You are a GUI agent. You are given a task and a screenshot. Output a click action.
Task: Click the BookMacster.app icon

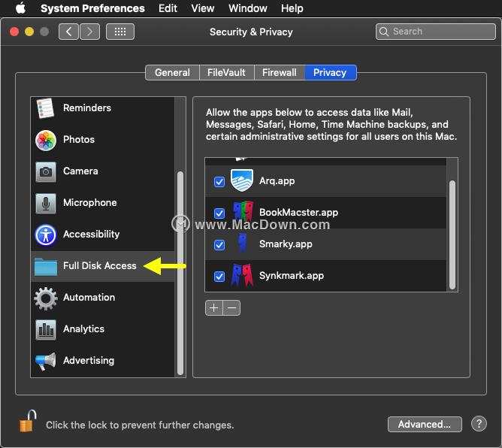[x=243, y=211]
